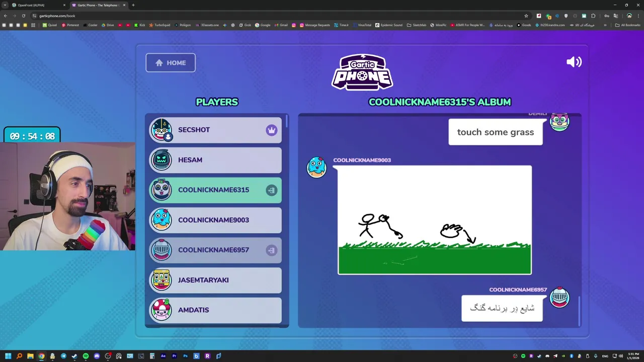This screenshot has width=644, height=362.
Task: Open Spotify from taskbar
Action: [x=86, y=356]
